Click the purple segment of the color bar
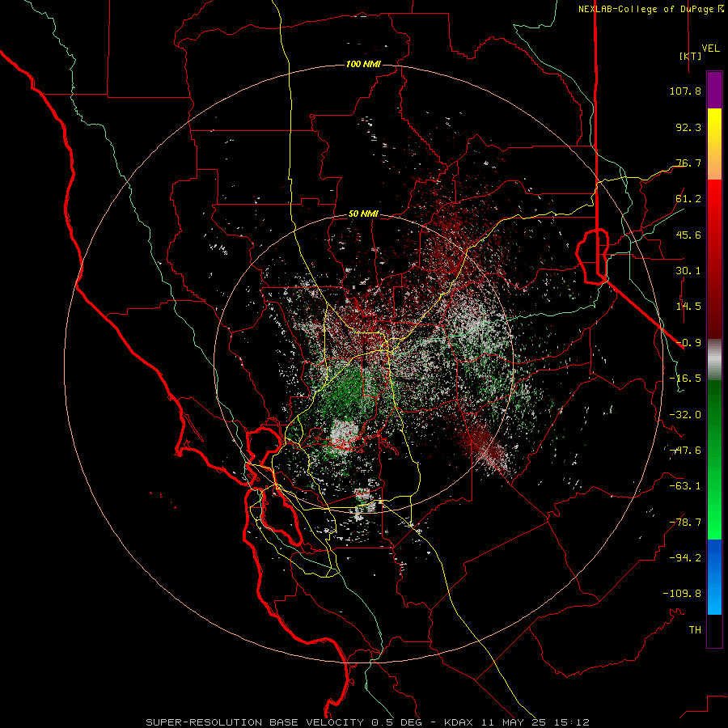Screen dimensions: 728x728 click(714, 90)
